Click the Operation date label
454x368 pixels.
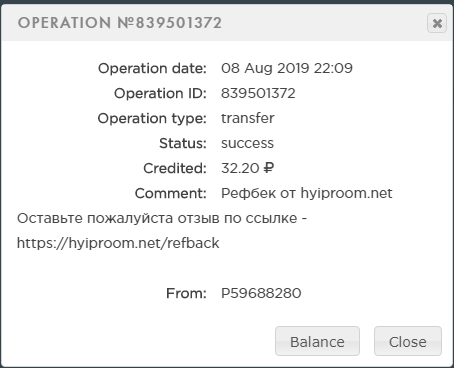[152, 68]
